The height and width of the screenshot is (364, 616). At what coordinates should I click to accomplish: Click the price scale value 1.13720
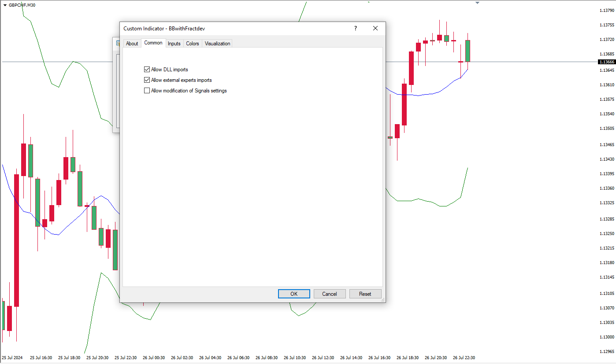(607, 40)
